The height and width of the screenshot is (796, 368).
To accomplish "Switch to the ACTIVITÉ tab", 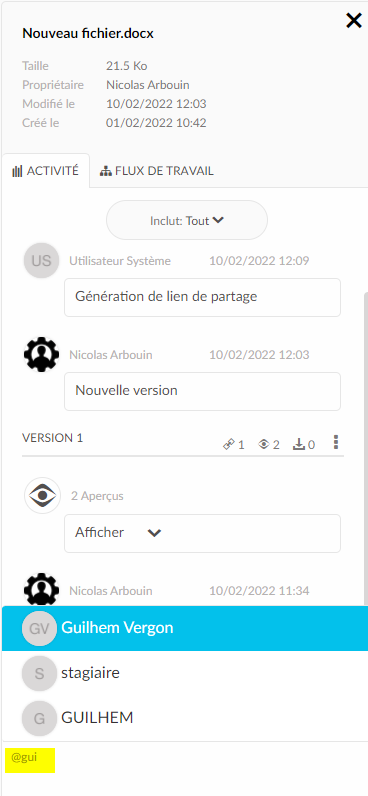I will [46, 171].
